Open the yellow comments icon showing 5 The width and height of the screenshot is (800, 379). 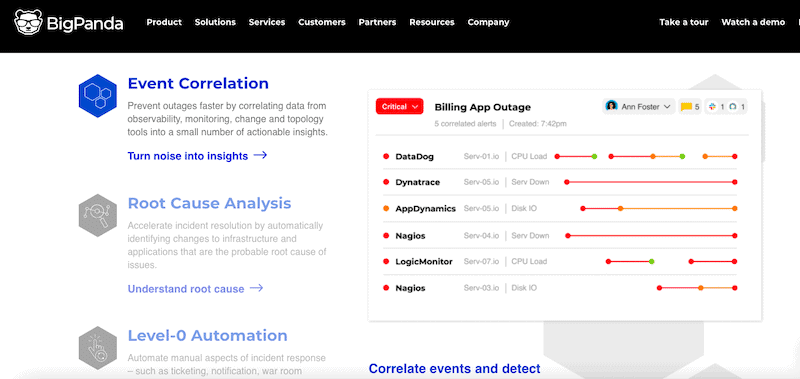(687, 107)
